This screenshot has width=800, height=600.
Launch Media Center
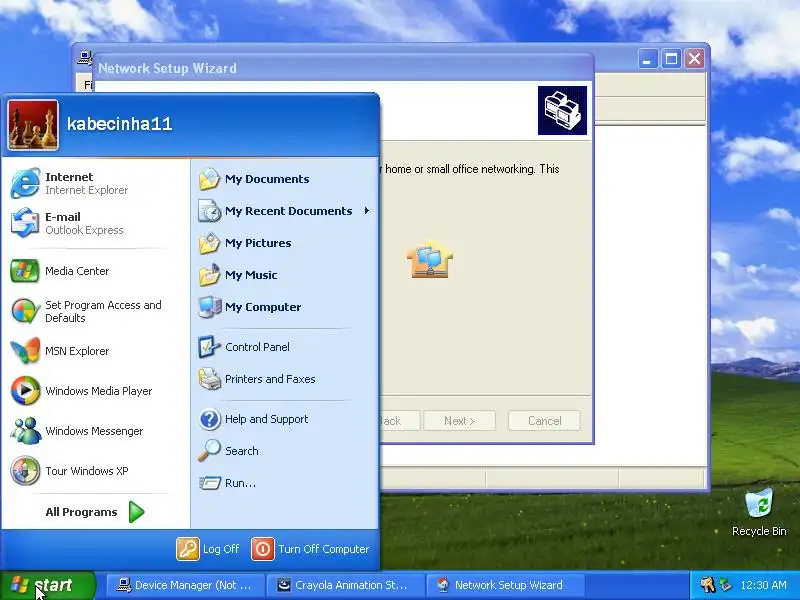tap(95, 271)
